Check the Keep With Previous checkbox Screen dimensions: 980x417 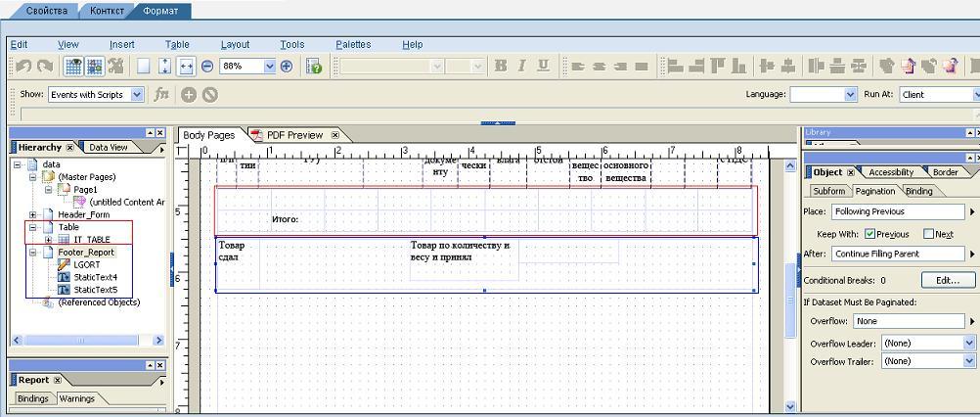coord(869,234)
